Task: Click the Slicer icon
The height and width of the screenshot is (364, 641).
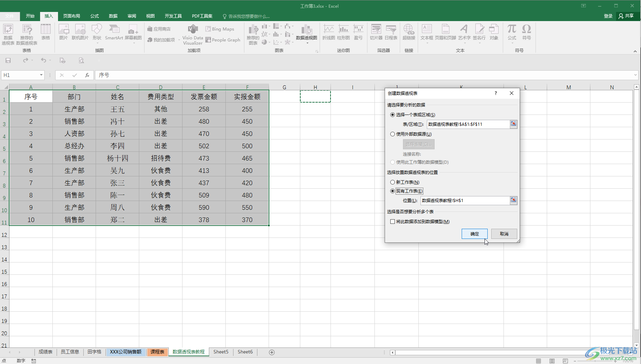Action: click(376, 32)
